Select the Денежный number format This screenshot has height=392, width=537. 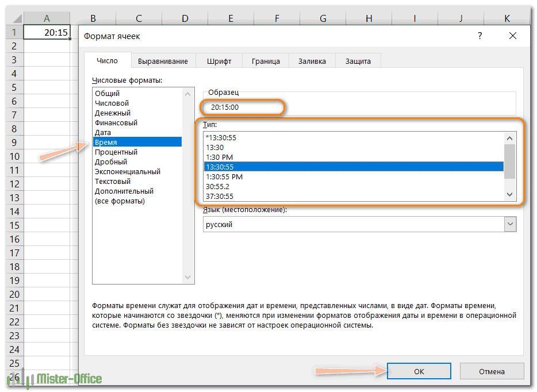point(113,113)
